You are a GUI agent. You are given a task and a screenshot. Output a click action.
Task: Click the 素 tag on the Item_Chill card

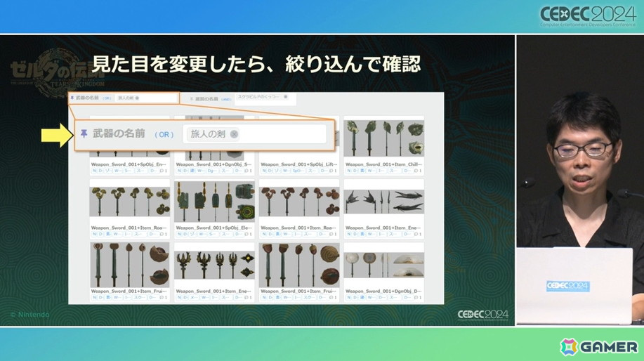[x=362, y=171]
